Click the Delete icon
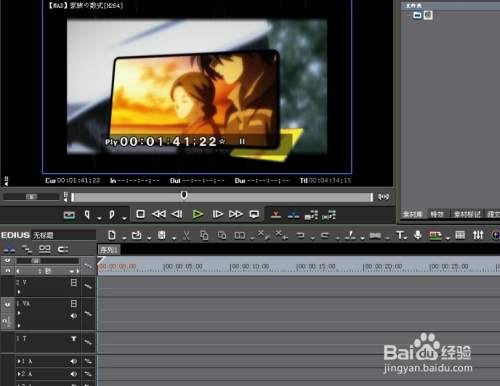This screenshot has width=500, height=386. click(x=264, y=235)
